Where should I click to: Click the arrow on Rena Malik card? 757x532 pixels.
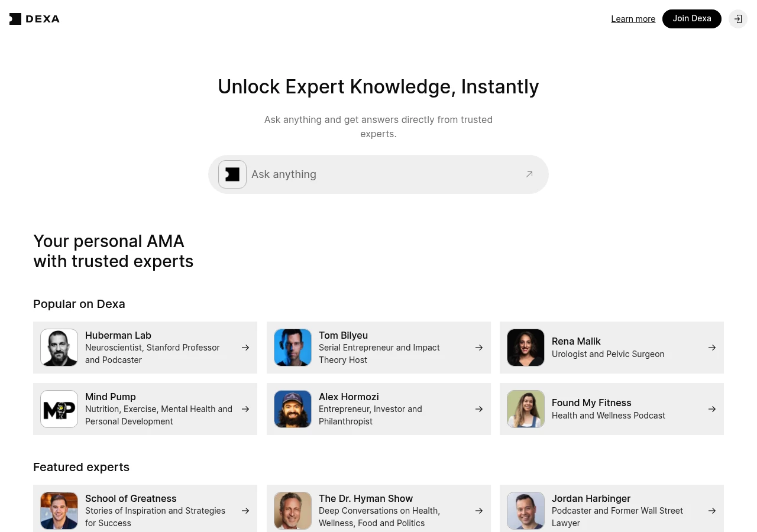point(712,348)
